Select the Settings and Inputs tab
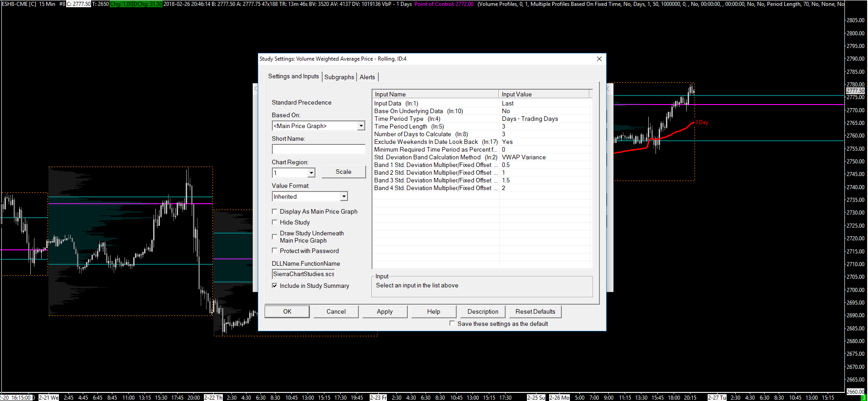The width and height of the screenshot is (868, 401). pyautogui.click(x=294, y=76)
